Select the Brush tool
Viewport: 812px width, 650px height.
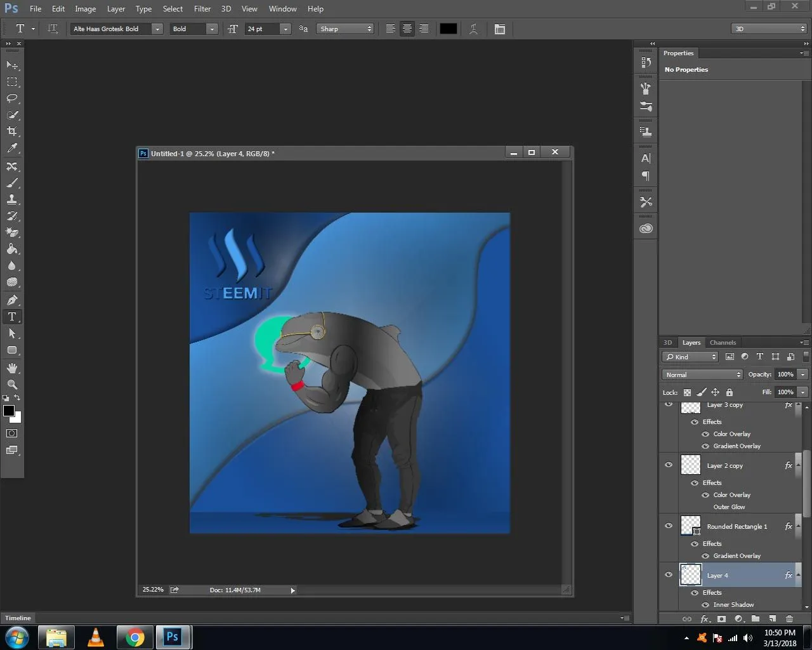[12, 183]
